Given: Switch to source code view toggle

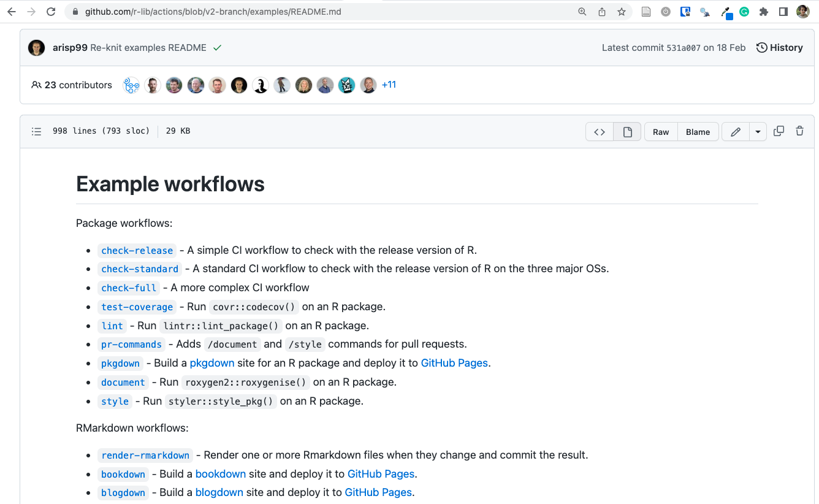Looking at the screenshot, I should coord(600,132).
